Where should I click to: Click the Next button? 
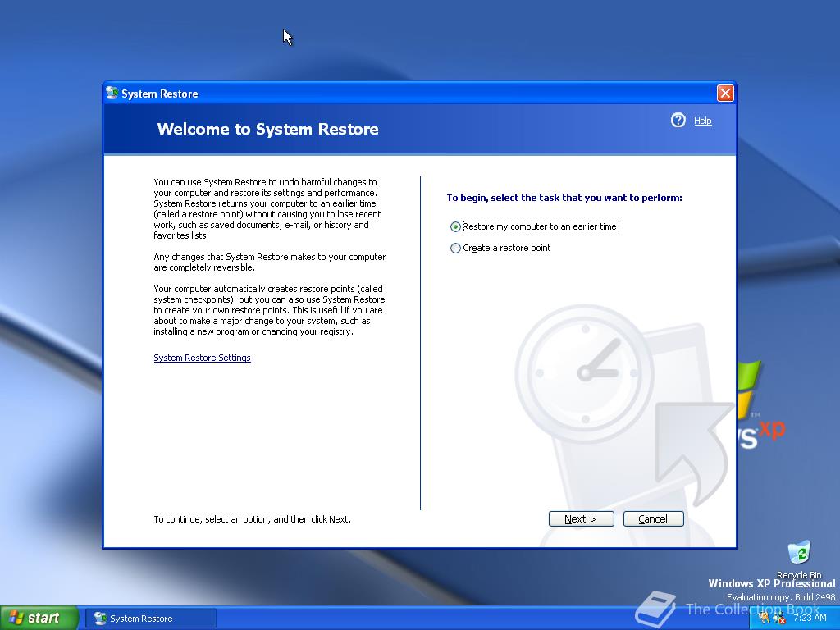pos(582,518)
